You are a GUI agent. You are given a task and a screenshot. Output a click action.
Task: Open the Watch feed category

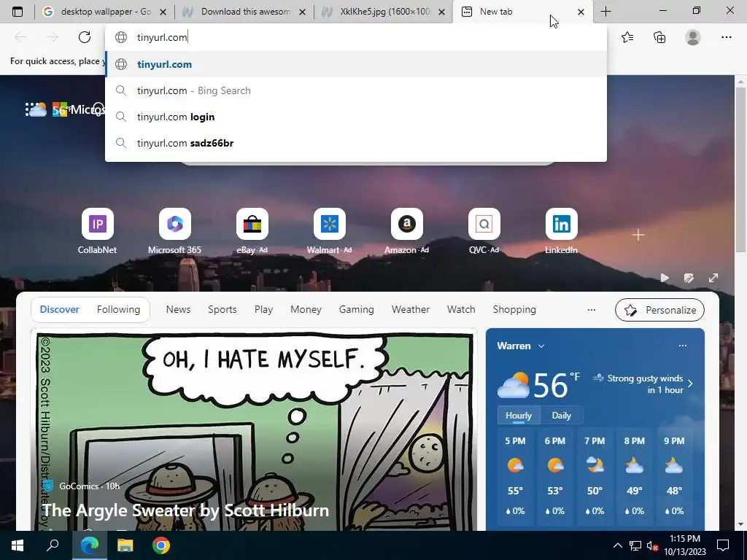coord(461,309)
